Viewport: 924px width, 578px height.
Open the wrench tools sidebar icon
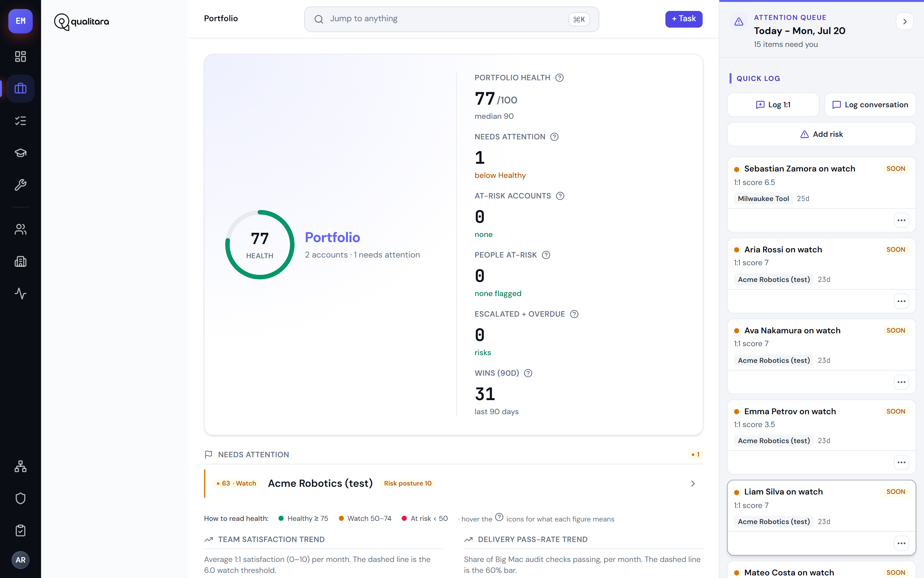(x=20, y=185)
